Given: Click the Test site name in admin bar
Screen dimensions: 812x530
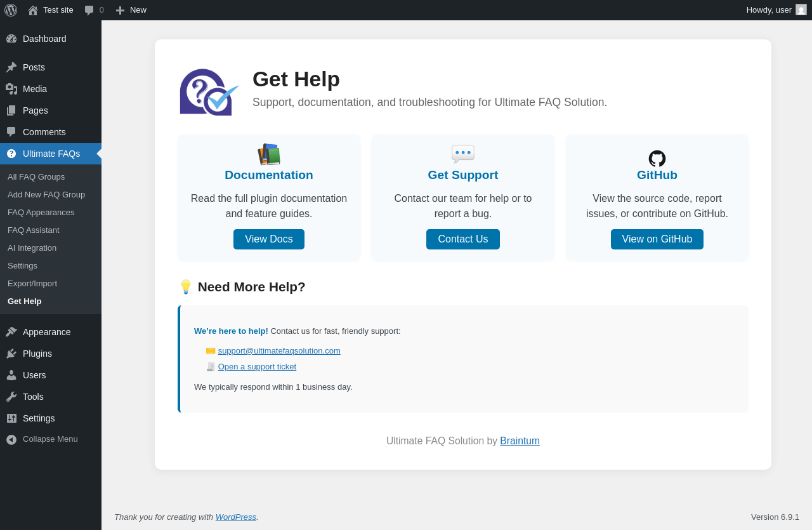Looking at the screenshot, I should tap(58, 10).
